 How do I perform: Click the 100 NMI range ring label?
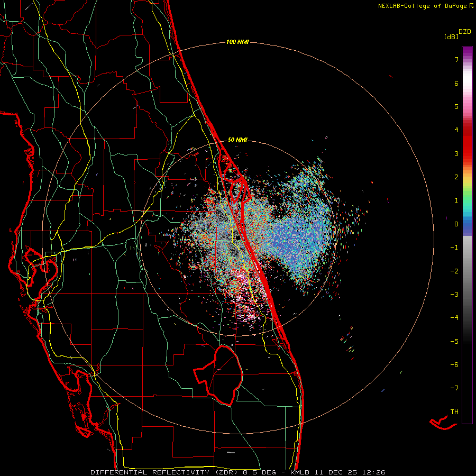pyautogui.click(x=237, y=42)
